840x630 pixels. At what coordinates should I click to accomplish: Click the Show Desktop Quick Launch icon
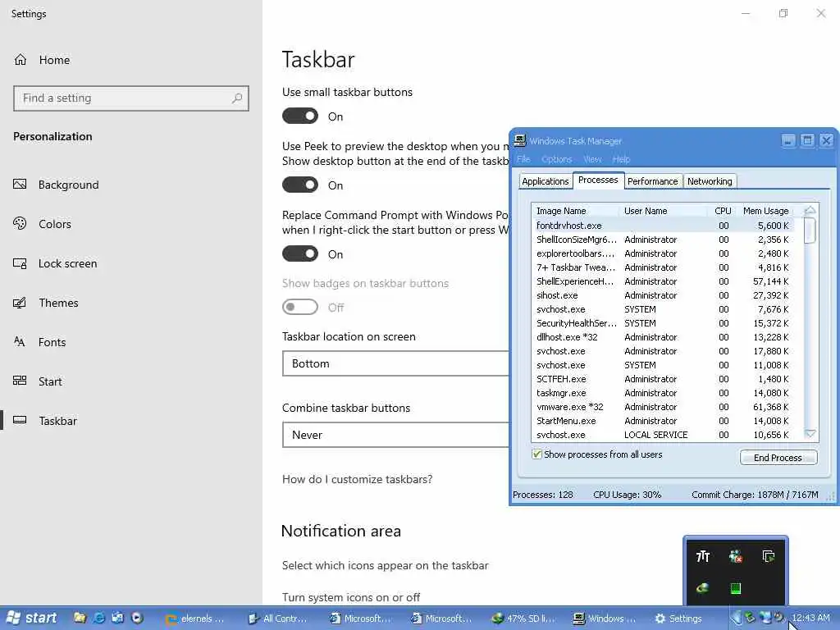[118, 619]
